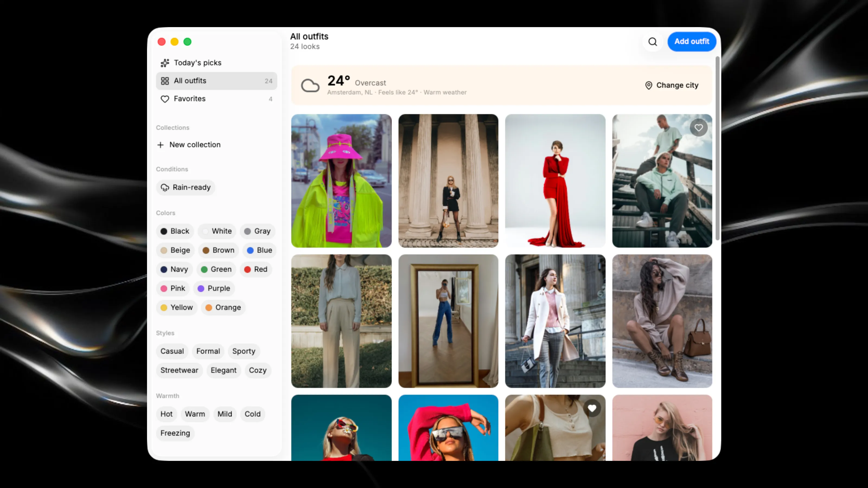Select the Mild warmth chip
This screenshot has height=488, width=868.
tap(225, 414)
